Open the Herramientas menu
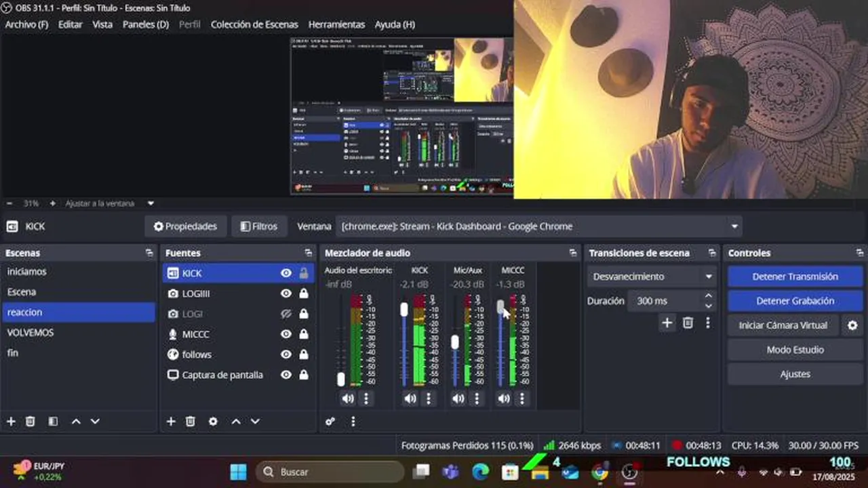Image resolution: width=868 pixels, height=488 pixels. pos(336,24)
